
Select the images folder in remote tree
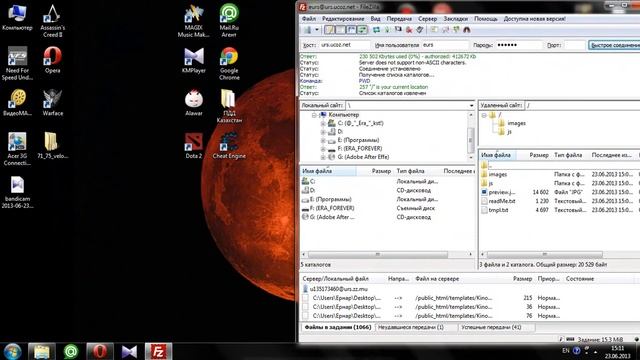[516, 123]
